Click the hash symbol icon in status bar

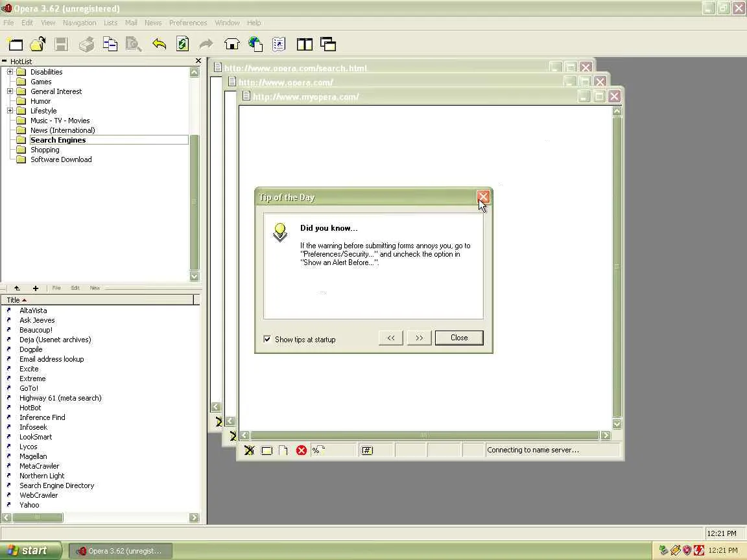click(x=367, y=450)
